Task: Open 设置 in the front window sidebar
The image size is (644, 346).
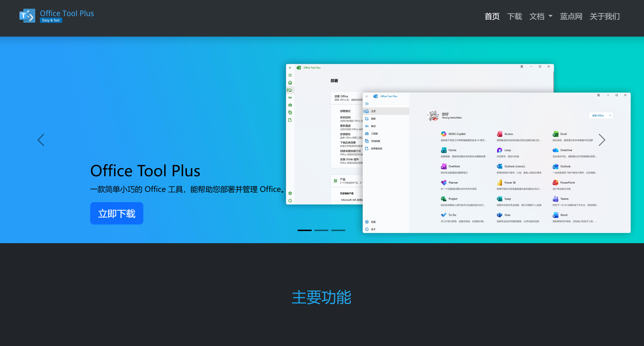Action: click(386, 222)
